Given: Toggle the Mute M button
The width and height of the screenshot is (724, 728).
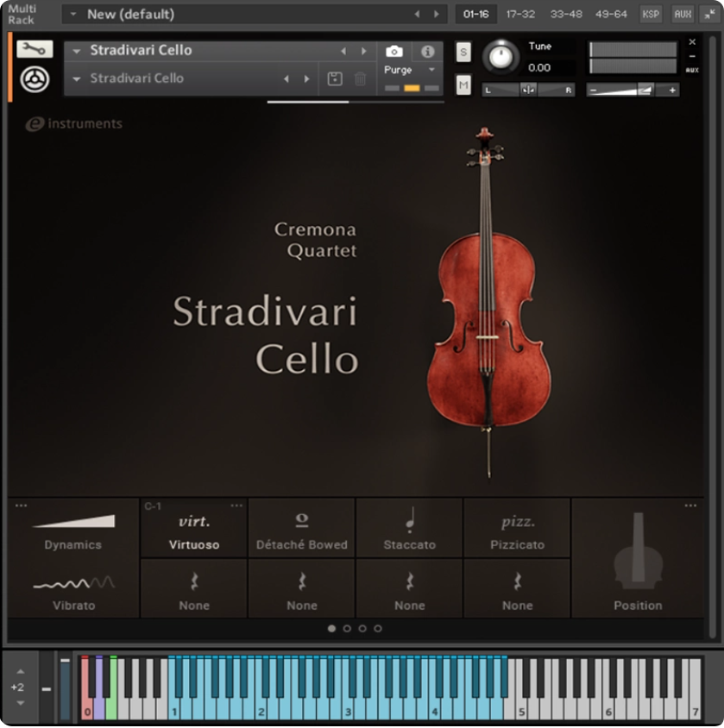Looking at the screenshot, I should click(463, 85).
